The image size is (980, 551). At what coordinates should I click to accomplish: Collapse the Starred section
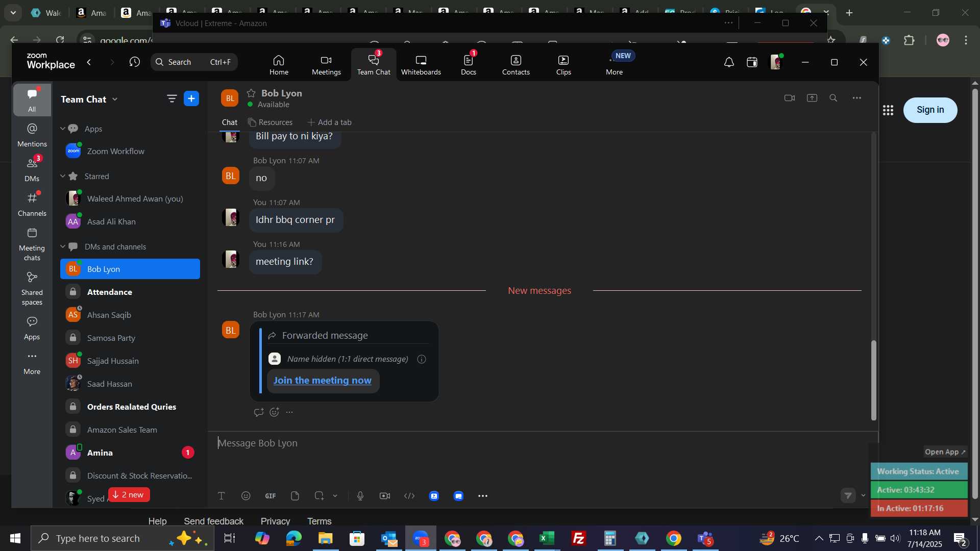(63, 176)
